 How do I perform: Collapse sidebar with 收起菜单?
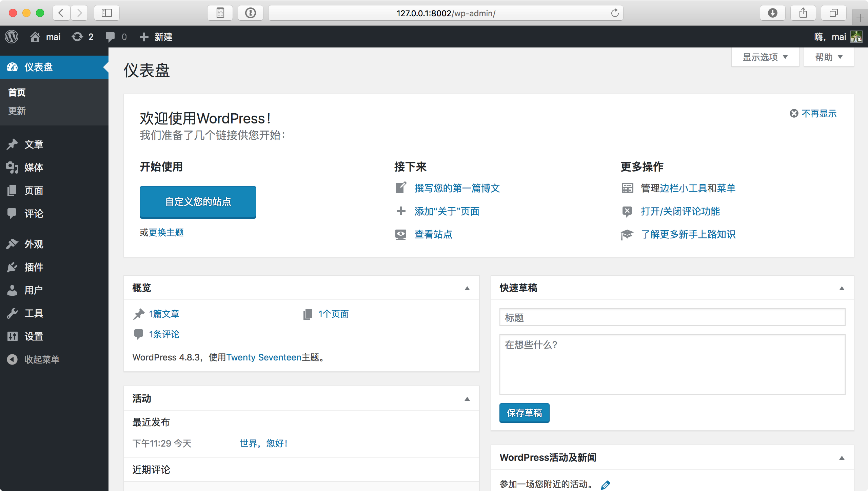tap(41, 359)
